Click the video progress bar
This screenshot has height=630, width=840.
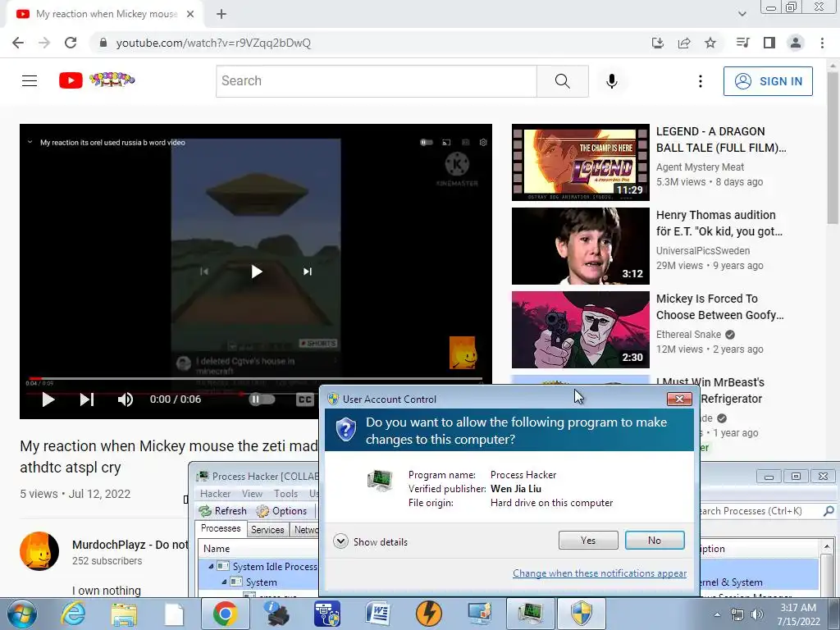(255, 379)
